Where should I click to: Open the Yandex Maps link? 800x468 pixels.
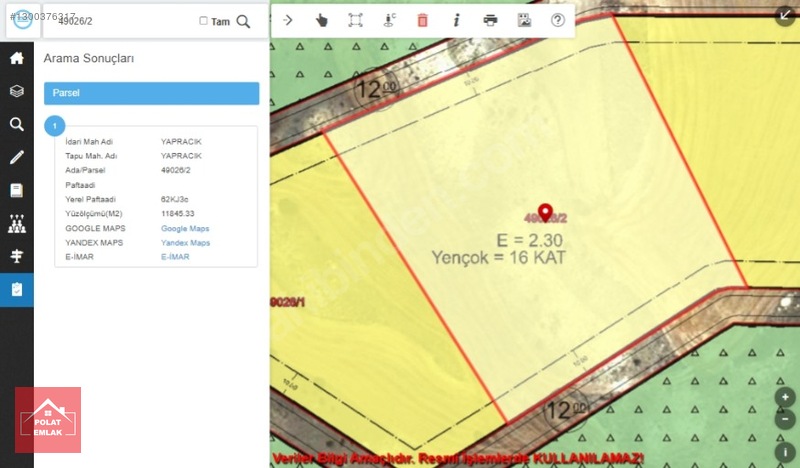coord(185,243)
